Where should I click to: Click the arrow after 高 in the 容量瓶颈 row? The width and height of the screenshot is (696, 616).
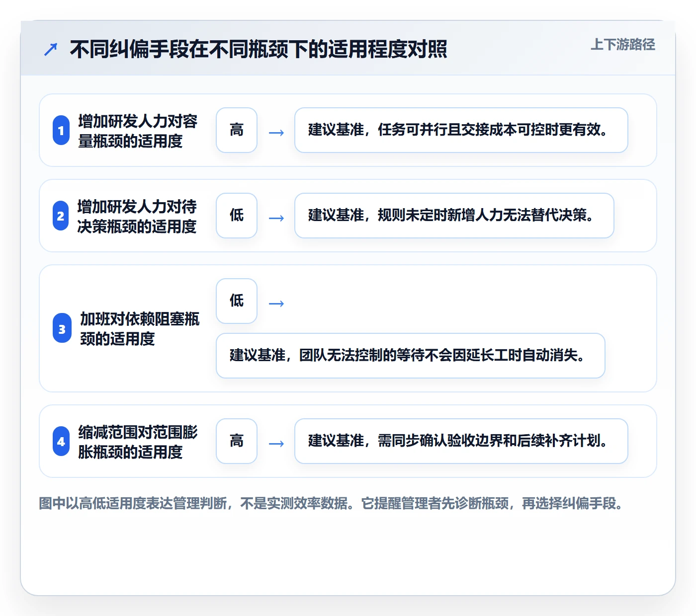276,133
